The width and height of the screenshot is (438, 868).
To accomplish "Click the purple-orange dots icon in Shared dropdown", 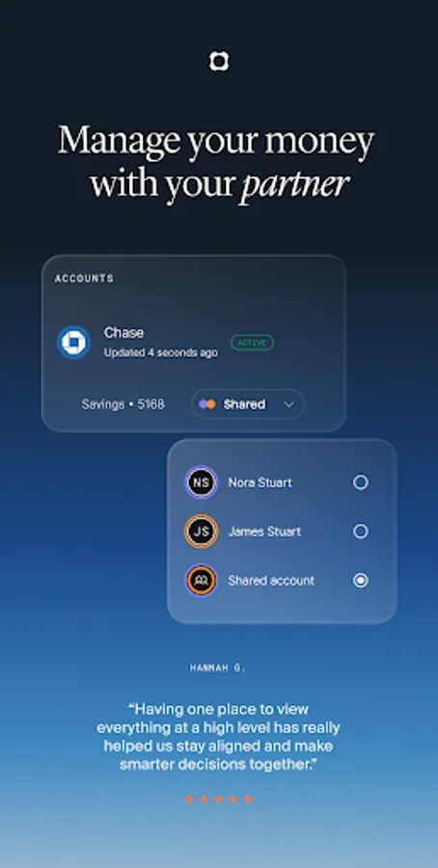I will click(207, 404).
